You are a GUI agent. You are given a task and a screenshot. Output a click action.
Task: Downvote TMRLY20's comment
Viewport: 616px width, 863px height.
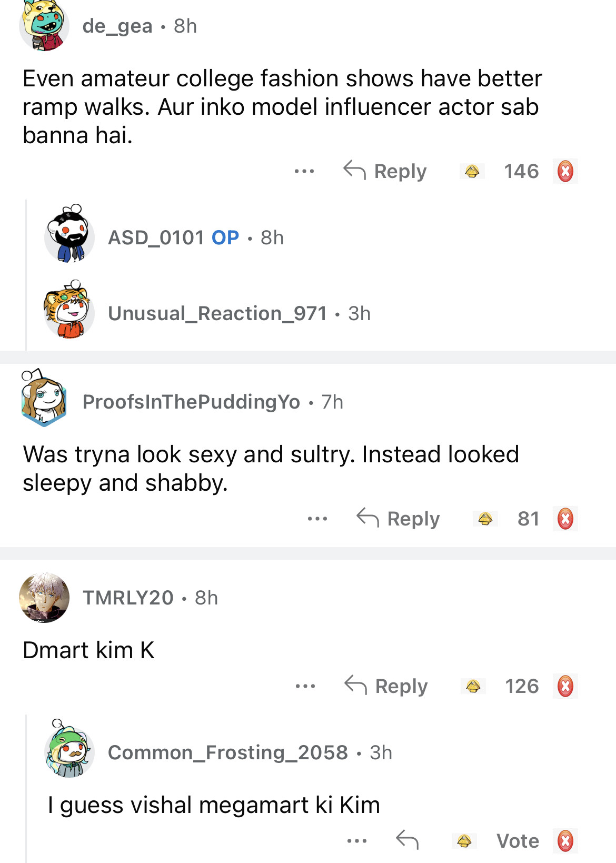[x=565, y=686]
